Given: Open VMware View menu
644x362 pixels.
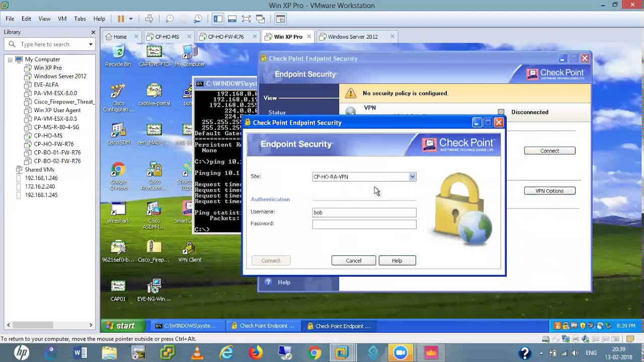Looking at the screenshot, I should point(44,19).
